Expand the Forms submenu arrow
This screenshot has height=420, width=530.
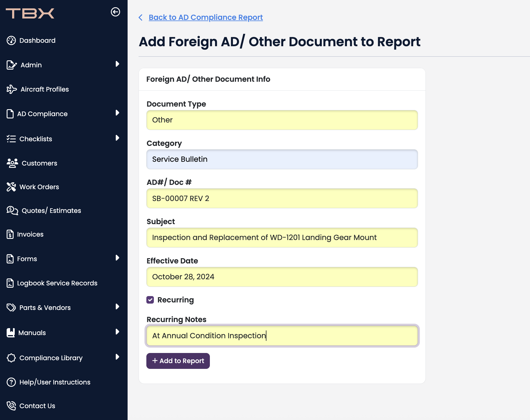pos(117,258)
